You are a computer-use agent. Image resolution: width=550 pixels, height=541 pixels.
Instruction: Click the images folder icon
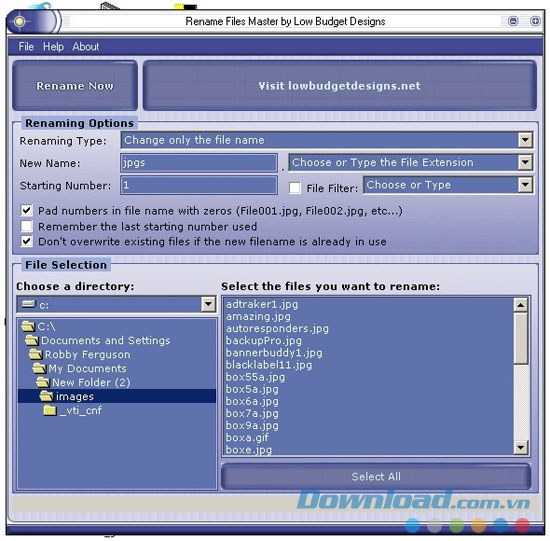(46, 396)
